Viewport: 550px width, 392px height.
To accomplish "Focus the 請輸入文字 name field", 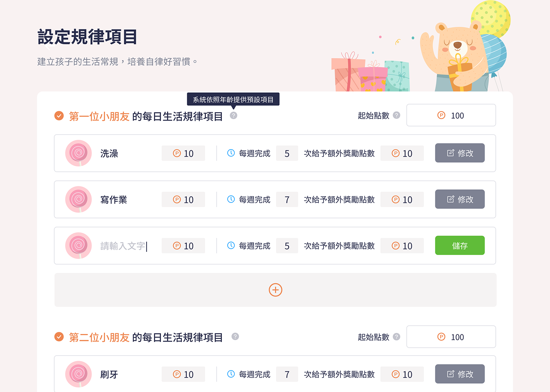I will (x=124, y=246).
